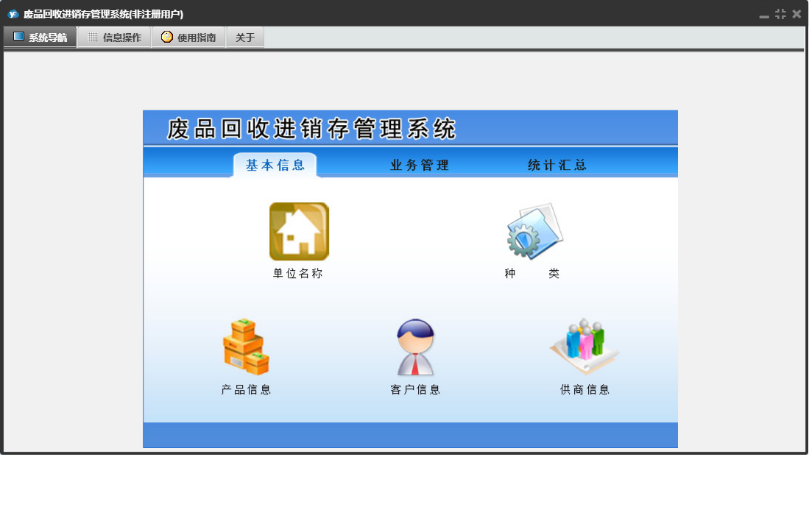Open the 客户信息 person icon
809x532 pixels.
pos(415,347)
